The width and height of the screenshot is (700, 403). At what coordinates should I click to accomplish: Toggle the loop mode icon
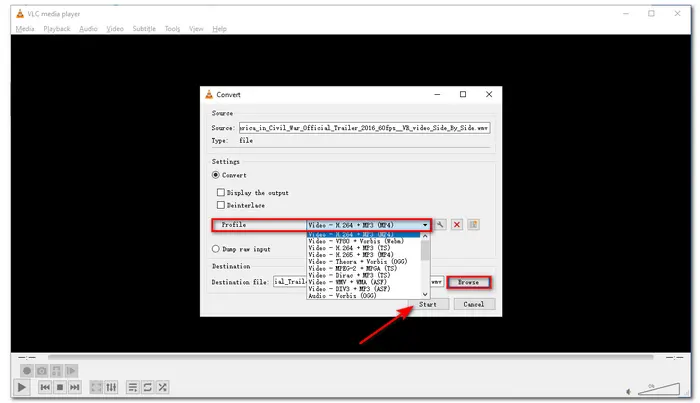tap(147, 387)
